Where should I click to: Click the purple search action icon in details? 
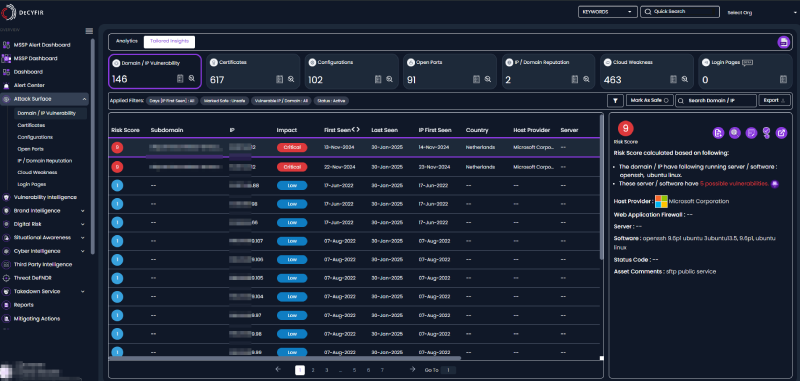(735, 133)
